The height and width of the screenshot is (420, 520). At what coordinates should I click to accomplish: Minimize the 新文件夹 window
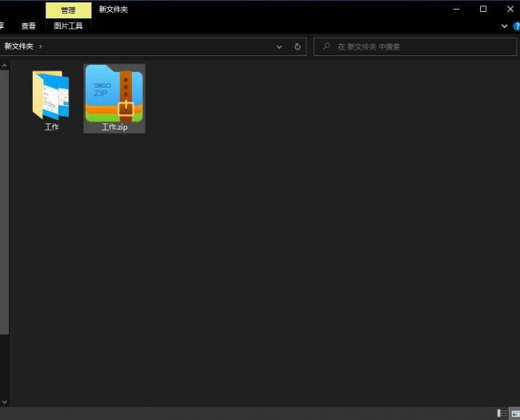pos(457,9)
